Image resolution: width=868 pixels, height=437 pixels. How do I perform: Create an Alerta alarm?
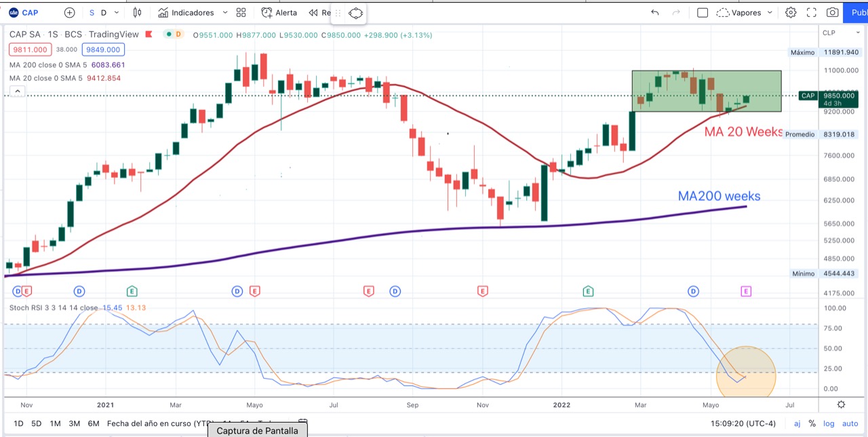point(279,12)
